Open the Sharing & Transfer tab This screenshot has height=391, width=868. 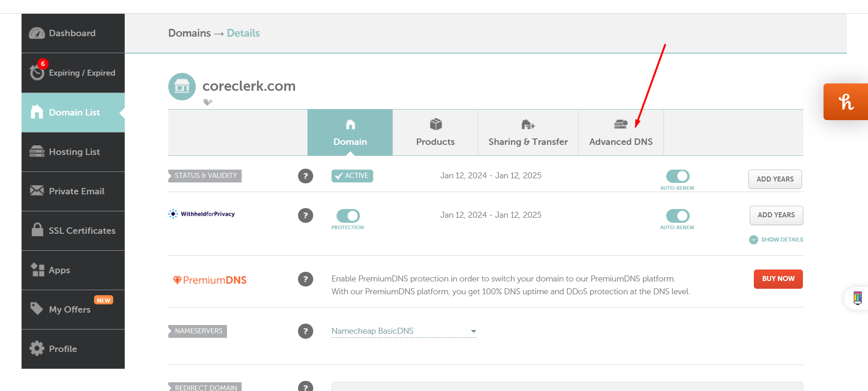pos(528,132)
